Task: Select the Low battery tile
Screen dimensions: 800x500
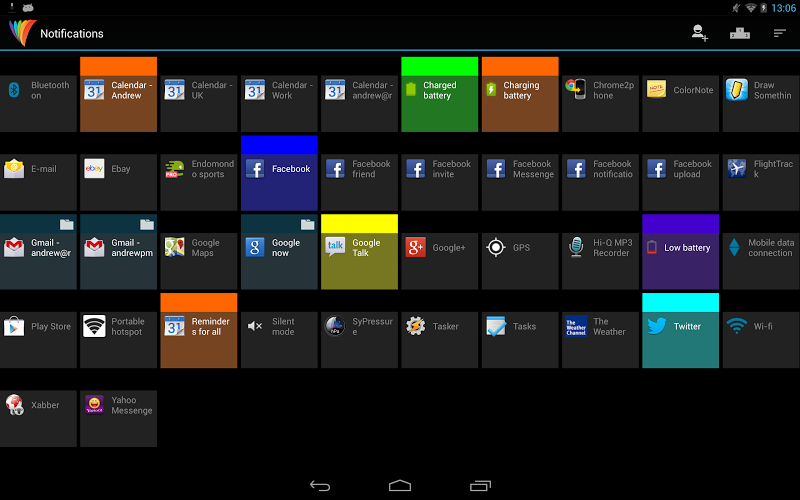Action: [x=681, y=252]
